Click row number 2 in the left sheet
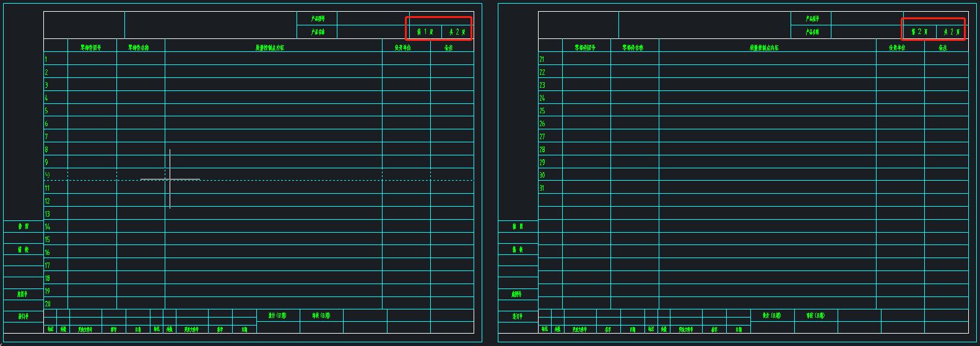 click(46, 72)
